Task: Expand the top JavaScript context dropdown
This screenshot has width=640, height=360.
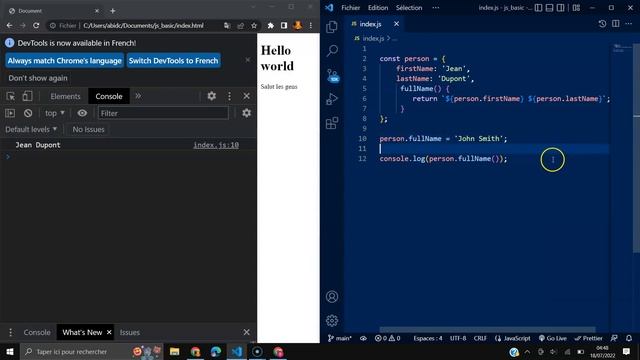Action: click(x=55, y=113)
